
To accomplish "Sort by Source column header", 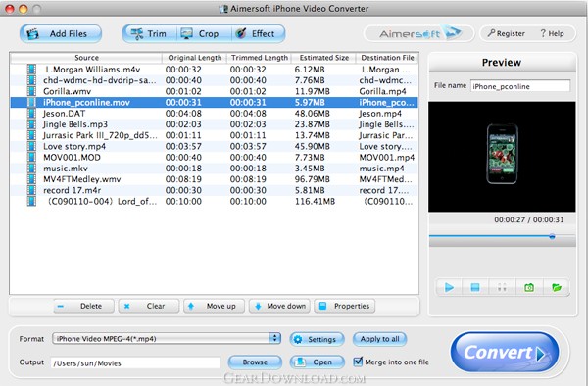I will pyautogui.click(x=86, y=58).
